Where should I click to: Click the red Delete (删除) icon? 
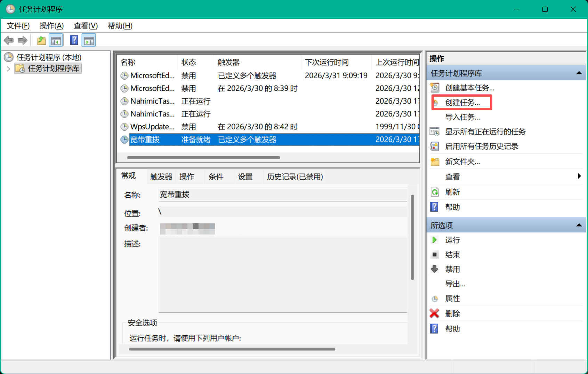[x=434, y=313]
